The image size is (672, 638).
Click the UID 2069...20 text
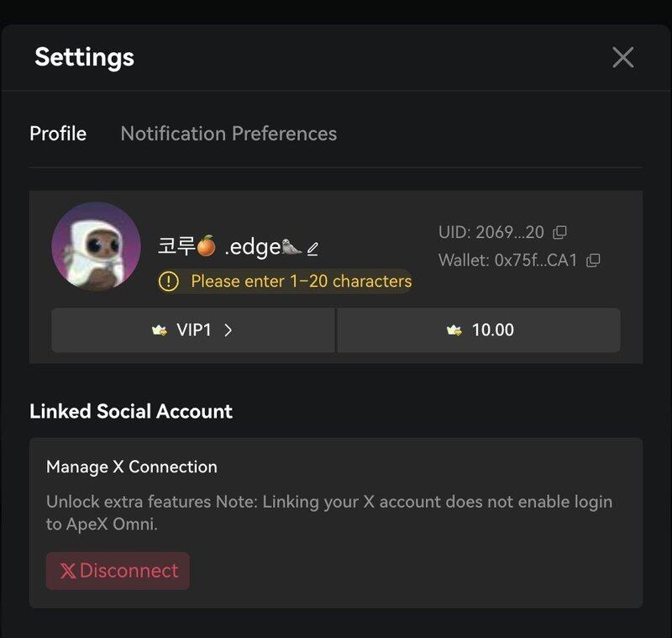pos(491,232)
